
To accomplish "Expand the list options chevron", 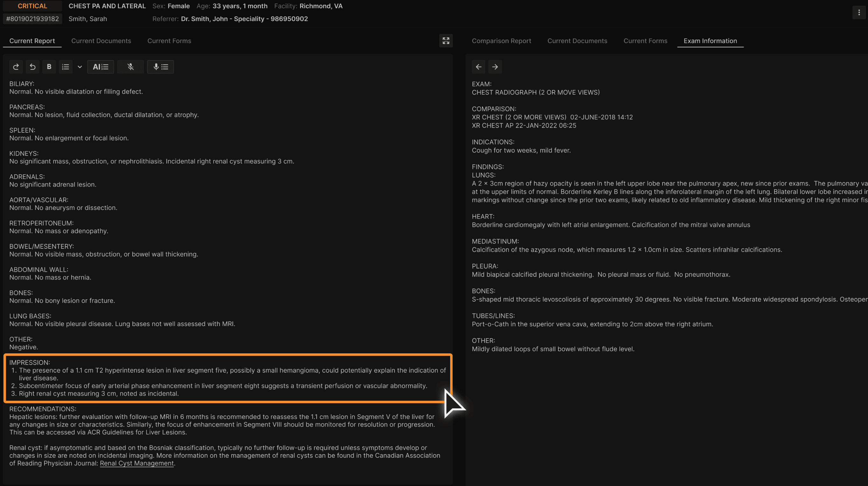I will tap(80, 67).
